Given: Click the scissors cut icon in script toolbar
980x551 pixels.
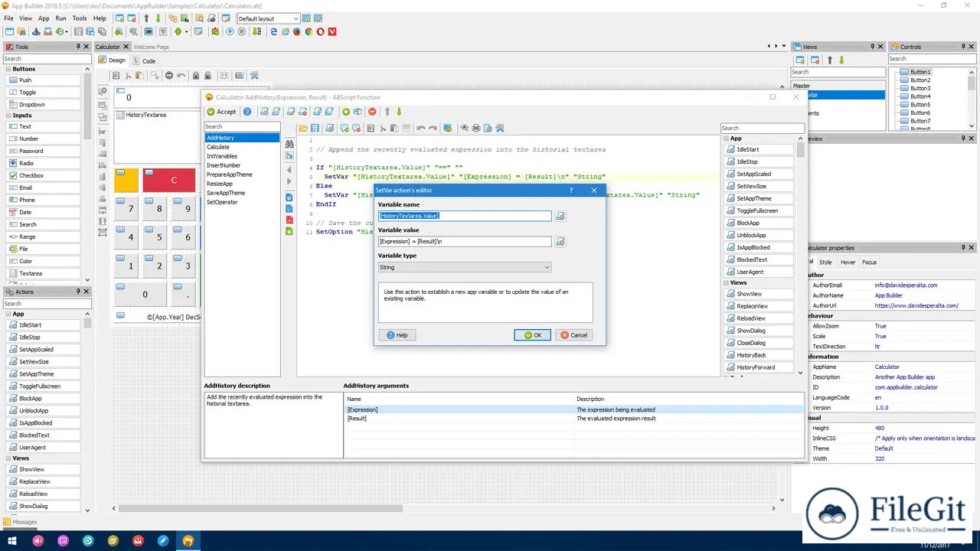Looking at the screenshot, I should (x=383, y=128).
